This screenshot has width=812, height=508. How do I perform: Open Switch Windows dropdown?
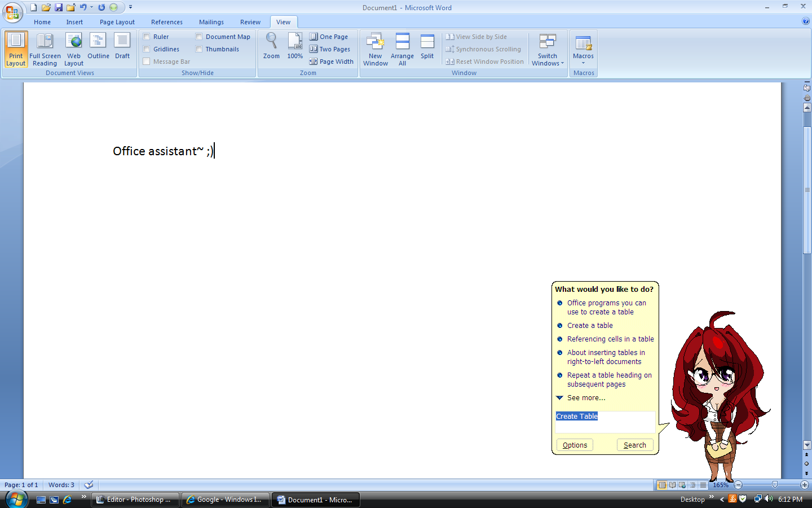(548, 50)
